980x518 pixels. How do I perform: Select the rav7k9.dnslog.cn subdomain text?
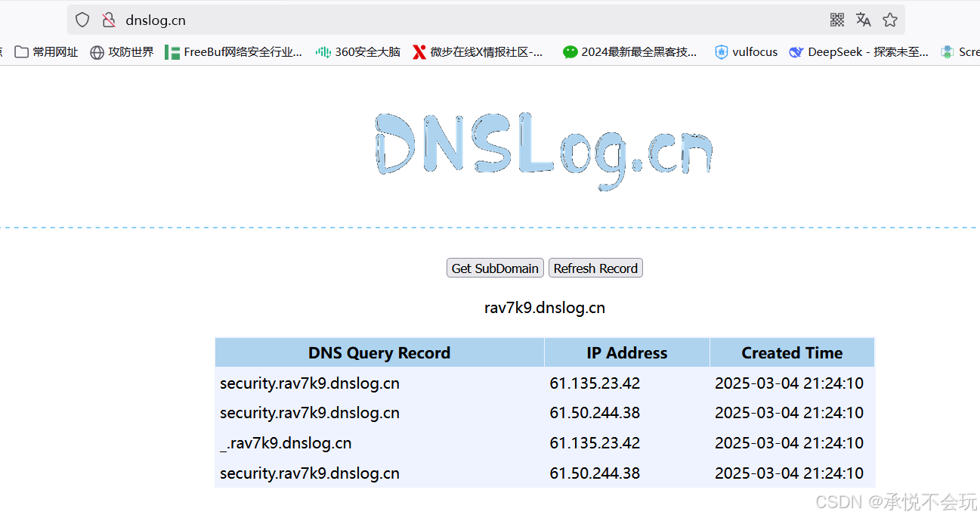click(545, 308)
